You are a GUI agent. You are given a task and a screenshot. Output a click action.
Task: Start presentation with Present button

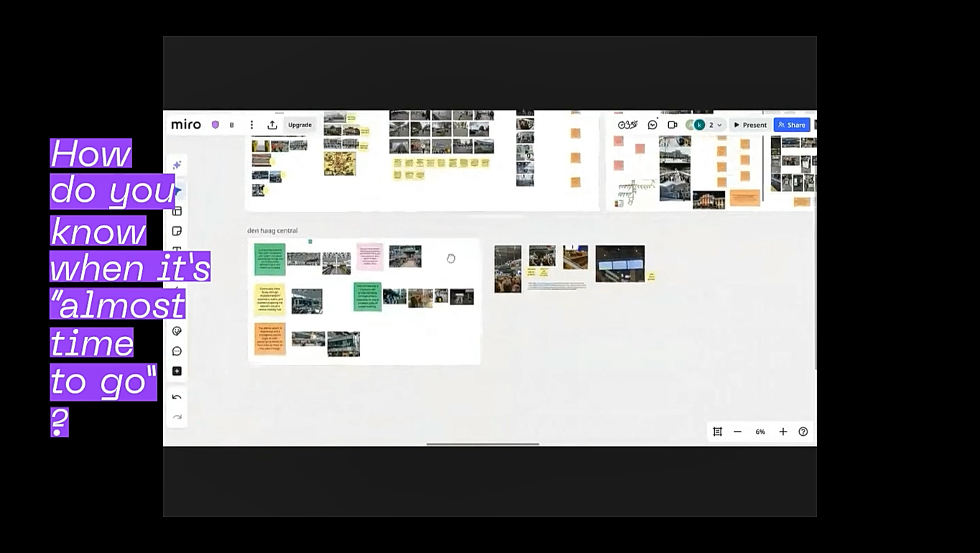[x=750, y=125]
